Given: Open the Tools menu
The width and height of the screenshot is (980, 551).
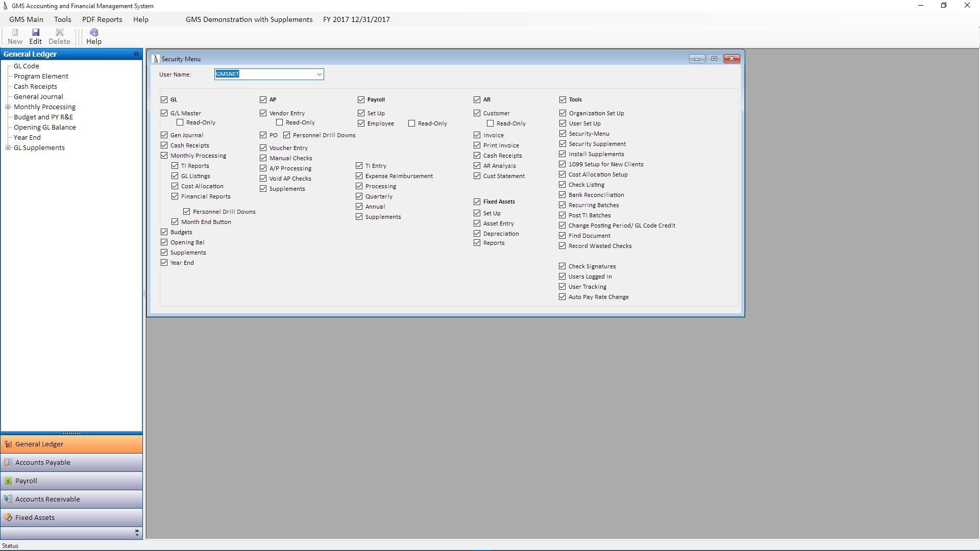Looking at the screenshot, I should pos(62,19).
